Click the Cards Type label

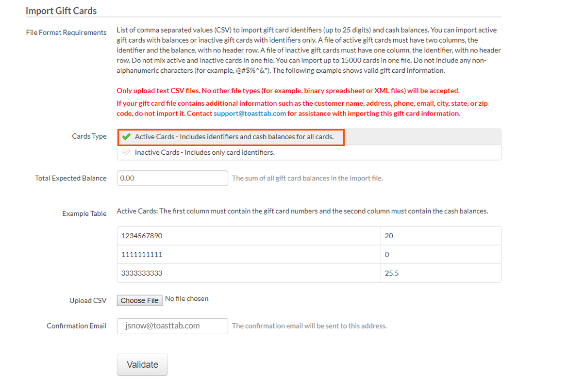tap(89, 136)
